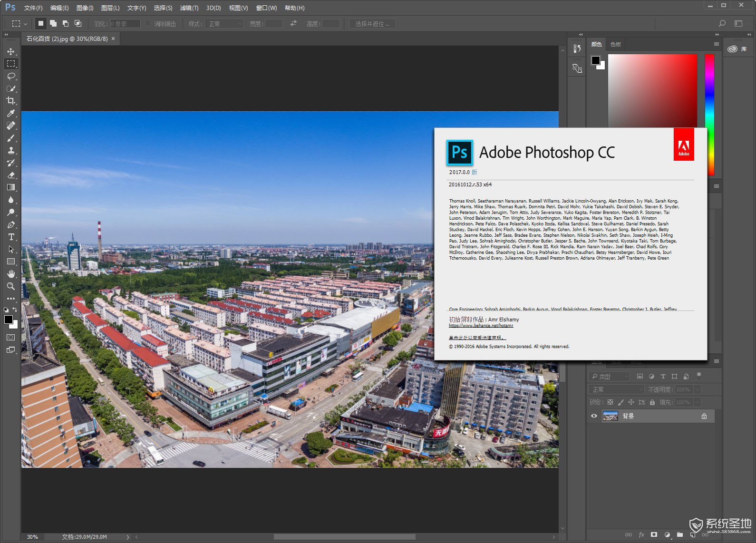The image size is (756, 543).
Task: Select the Pen tool
Action: 11,224
